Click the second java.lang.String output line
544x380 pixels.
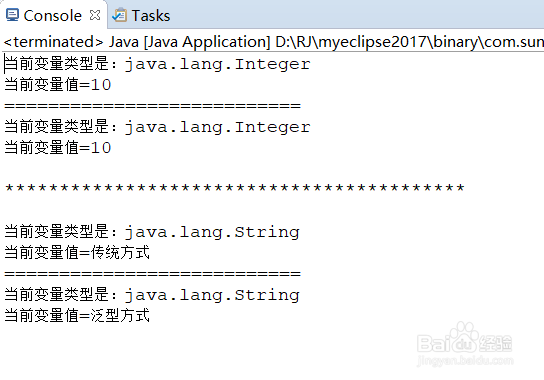[152, 295]
